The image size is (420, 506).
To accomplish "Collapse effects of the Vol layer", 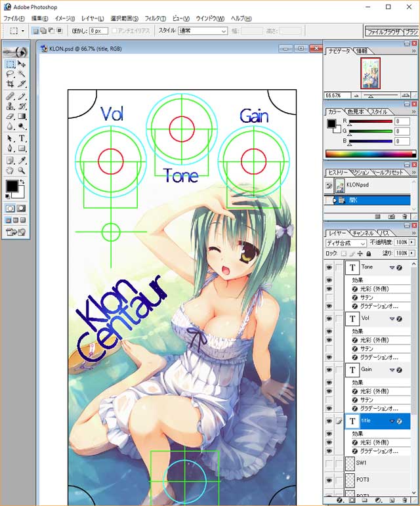I will coord(392,319).
